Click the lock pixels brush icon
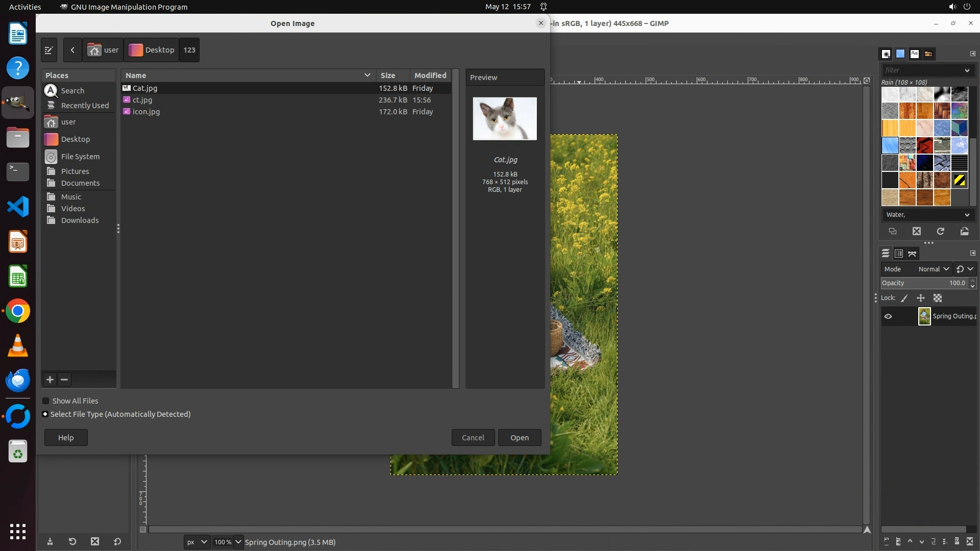Screen dimensions: 980x551 (x=904, y=298)
